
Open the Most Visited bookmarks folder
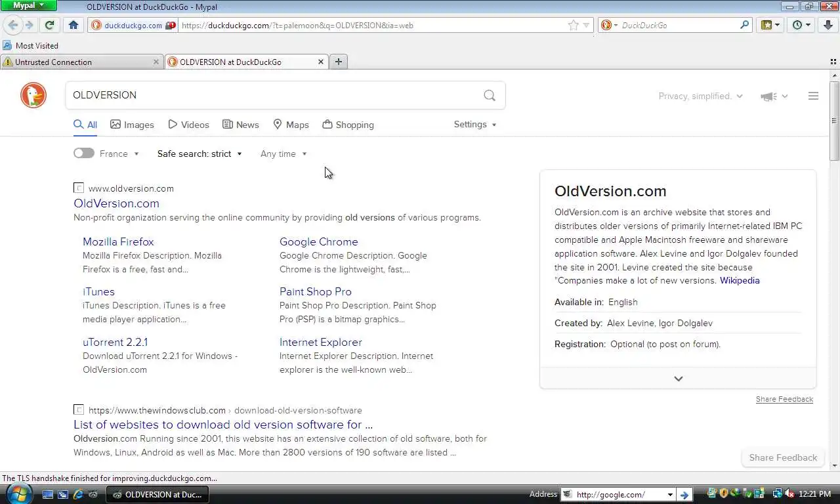point(30,45)
